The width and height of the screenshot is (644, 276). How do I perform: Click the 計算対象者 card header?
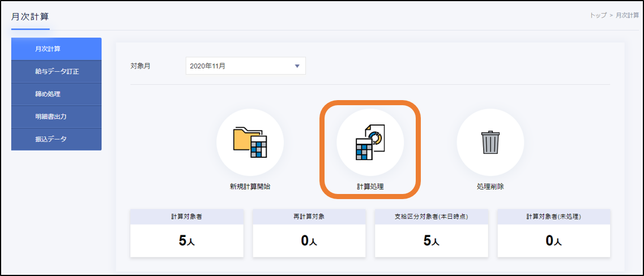coord(187,217)
